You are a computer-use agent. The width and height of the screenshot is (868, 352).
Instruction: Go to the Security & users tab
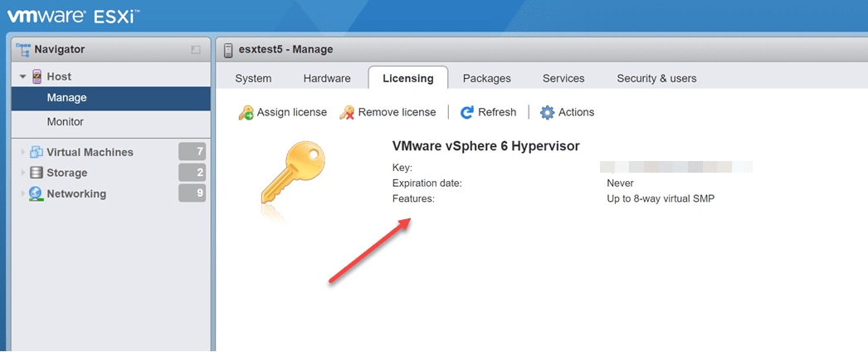click(x=656, y=78)
